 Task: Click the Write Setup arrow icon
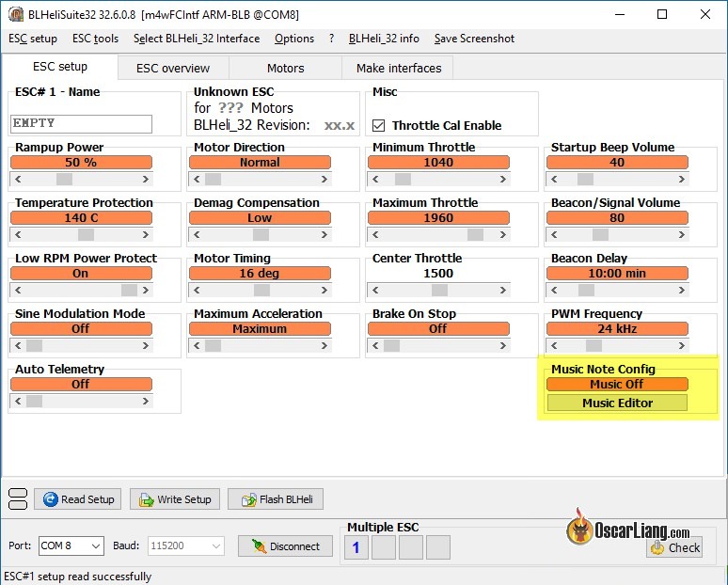146,499
